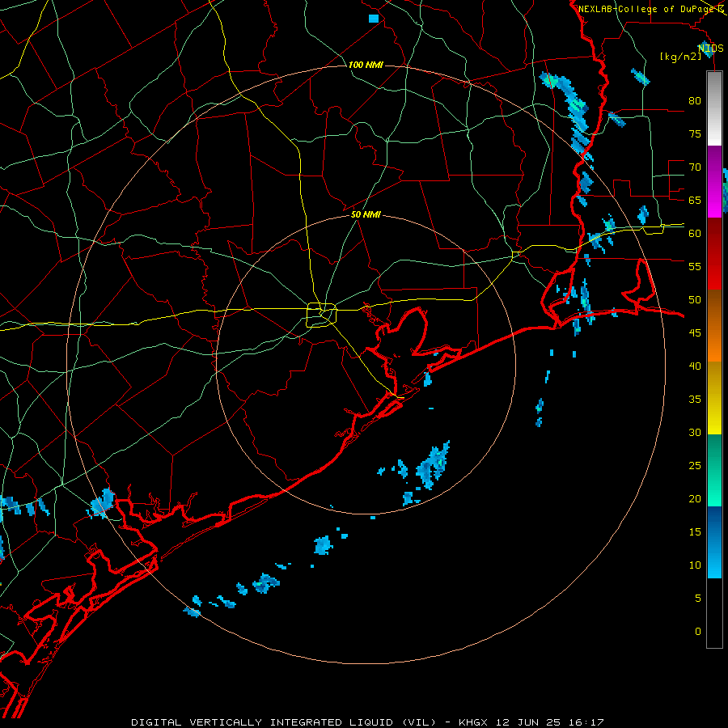Click the "50 NMI" range ring label
Viewport: 728px width, 728px height.
tap(366, 214)
